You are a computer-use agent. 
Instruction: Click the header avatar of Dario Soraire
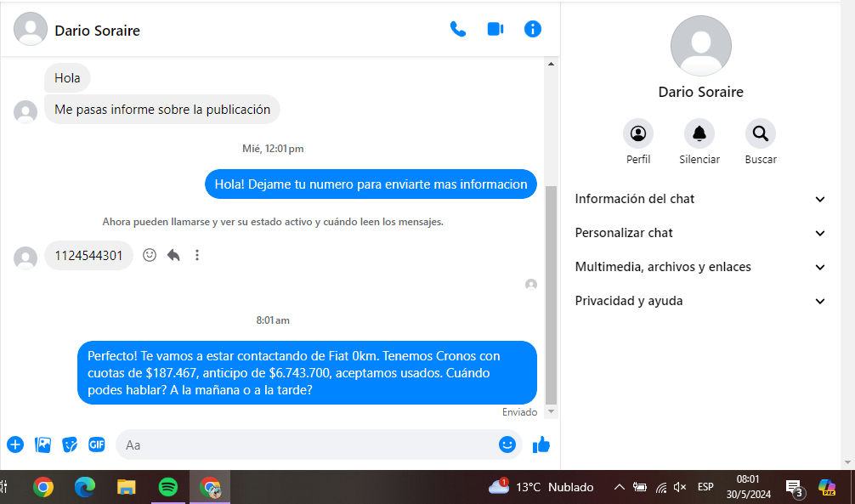(31, 29)
